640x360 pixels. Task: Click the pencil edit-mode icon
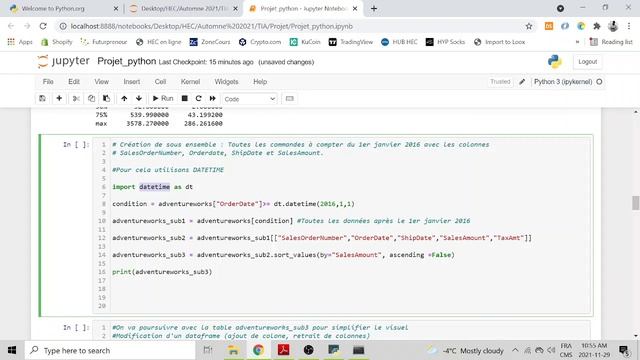click(522, 82)
